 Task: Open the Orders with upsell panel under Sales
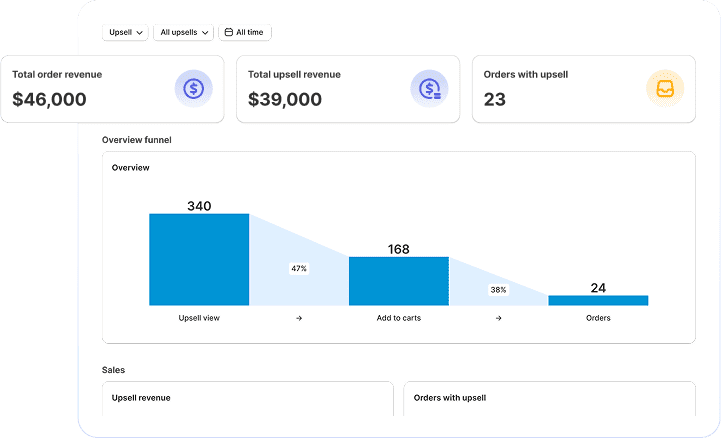point(549,398)
